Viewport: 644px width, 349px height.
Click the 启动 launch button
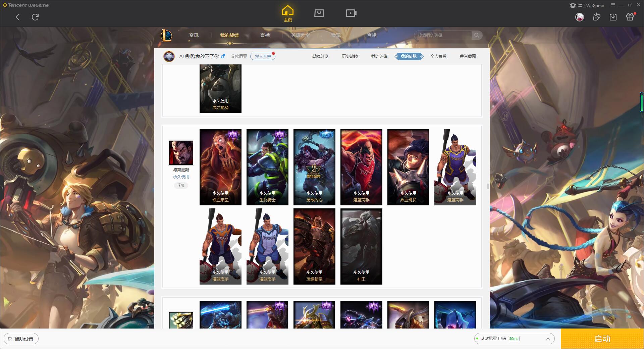point(602,339)
